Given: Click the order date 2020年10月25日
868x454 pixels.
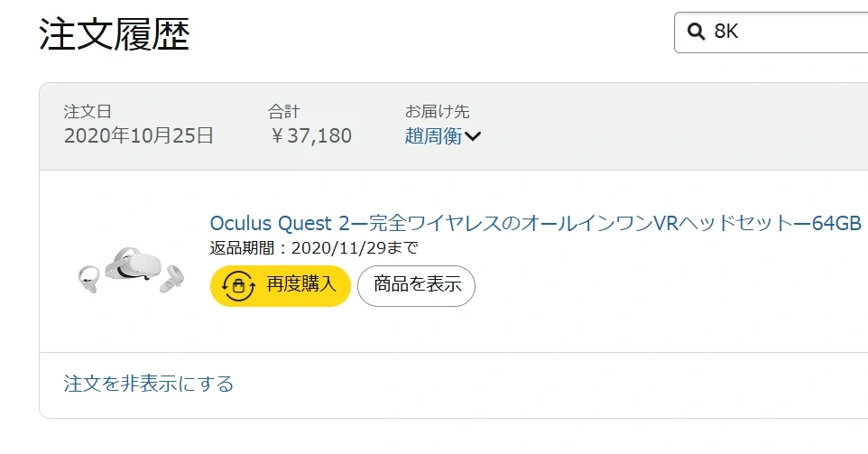Looking at the screenshot, I should pos(139,136).
